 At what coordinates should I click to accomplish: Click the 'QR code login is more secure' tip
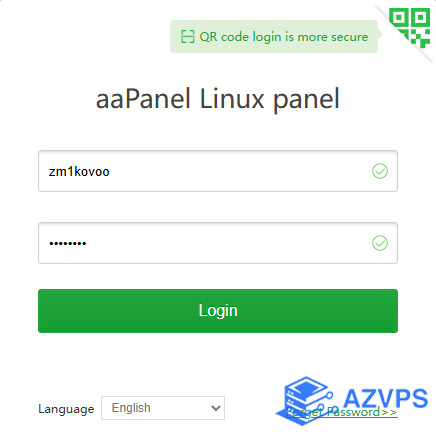coord(284,37)
